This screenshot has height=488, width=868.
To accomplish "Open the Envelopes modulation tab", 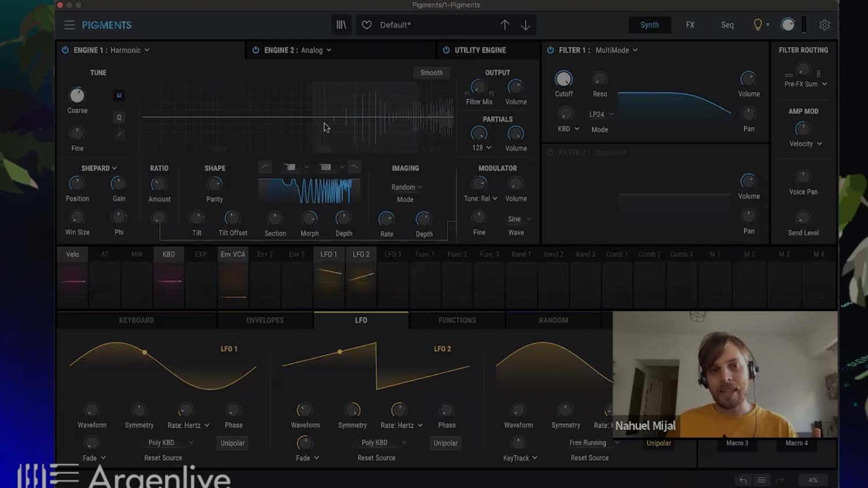I will click(264, 320).
